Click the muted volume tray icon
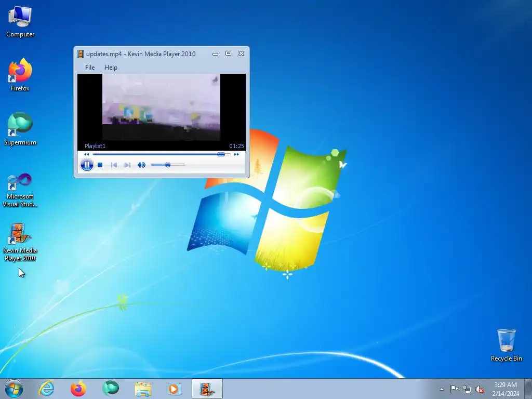Viewport: 532px width, 399px height. pyautogui.click(x=480, y=389)
